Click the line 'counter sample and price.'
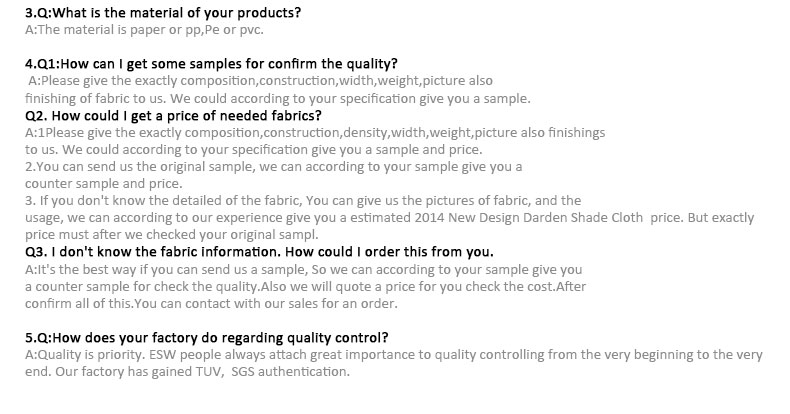 click(x=104, y=184)
